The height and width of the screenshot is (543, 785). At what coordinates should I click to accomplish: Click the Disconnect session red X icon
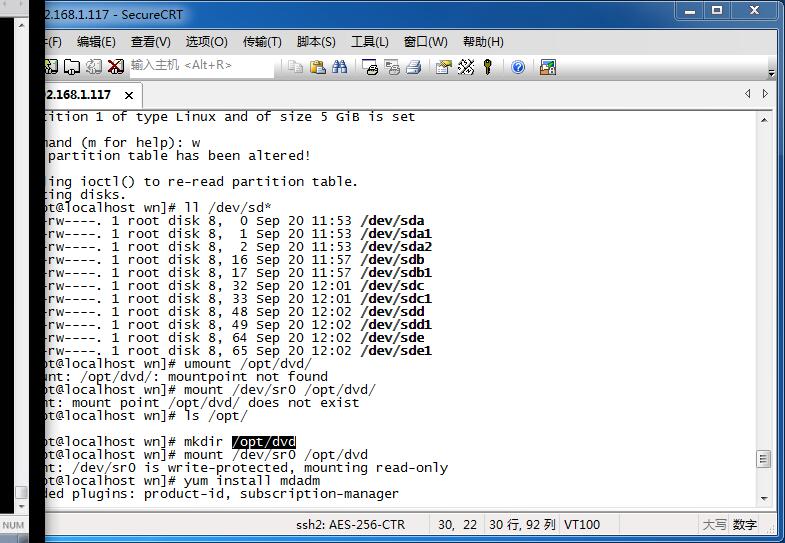tap(116, 67)
